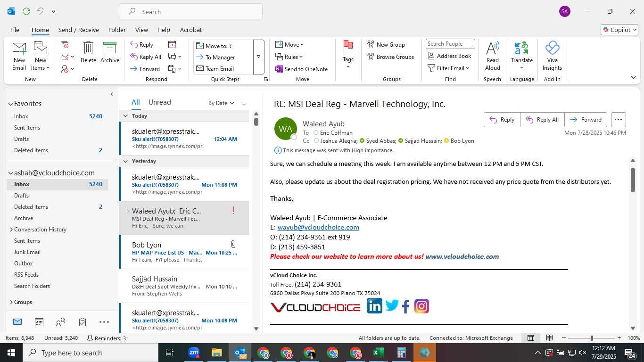The width and height of the screenshot is (644, 362).
Task: Click Reply button in reading pane
Action: click(502, 120)
